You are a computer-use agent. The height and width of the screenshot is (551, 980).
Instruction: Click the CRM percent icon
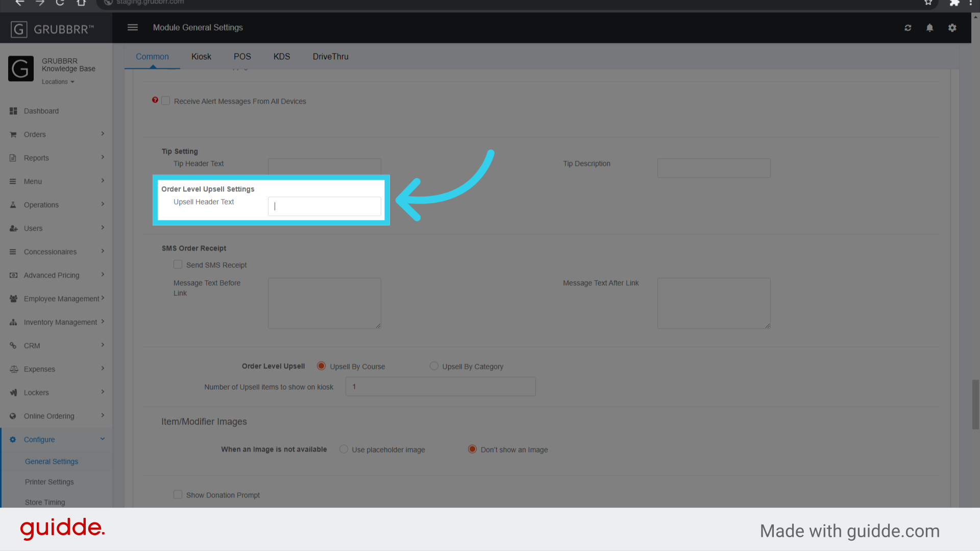(13, 346)
